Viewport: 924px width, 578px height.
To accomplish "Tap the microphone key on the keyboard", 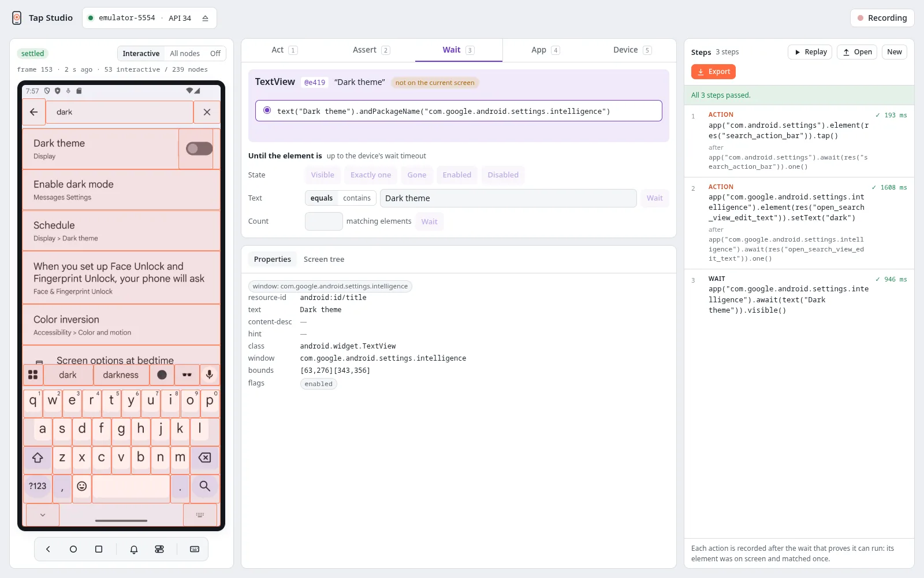I will (210, 375).
